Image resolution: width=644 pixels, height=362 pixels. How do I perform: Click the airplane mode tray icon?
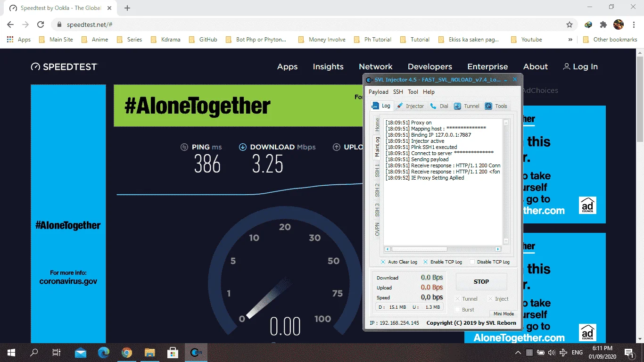tap(563, 353)
